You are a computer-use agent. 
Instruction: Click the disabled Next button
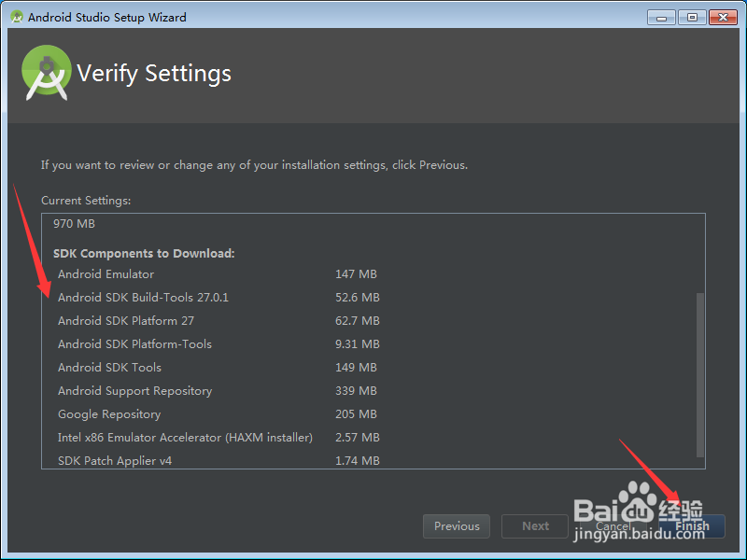coord(535,526)
